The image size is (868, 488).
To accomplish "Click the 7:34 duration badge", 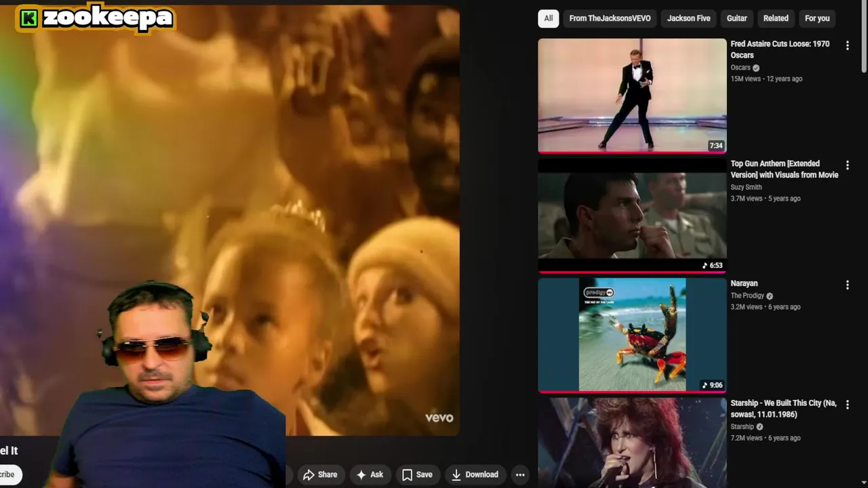I will point(716,146).
